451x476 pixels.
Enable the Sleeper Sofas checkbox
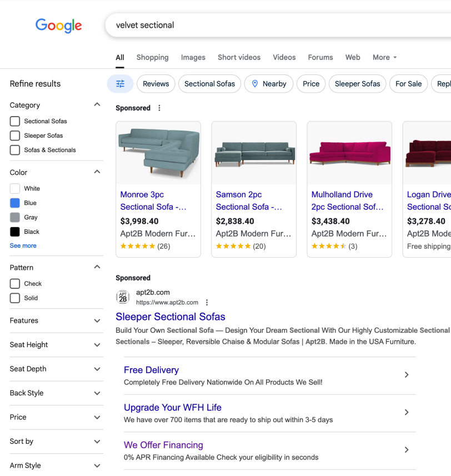tap(15, 136)
